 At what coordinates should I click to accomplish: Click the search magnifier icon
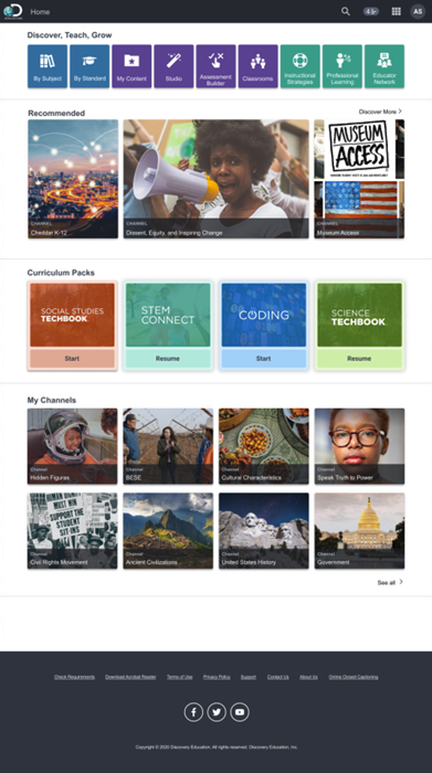click(346, 11)
